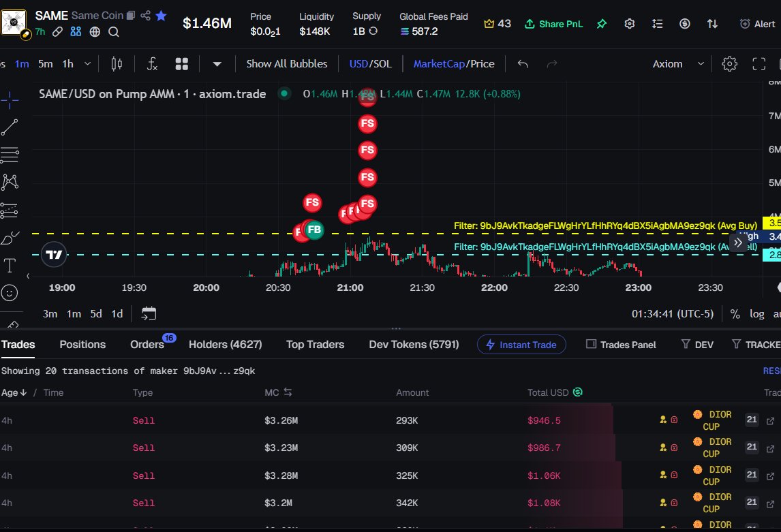781x532 pixels.
Task: Toggle Total USD currency icon
Action: [x=578, y=392]
